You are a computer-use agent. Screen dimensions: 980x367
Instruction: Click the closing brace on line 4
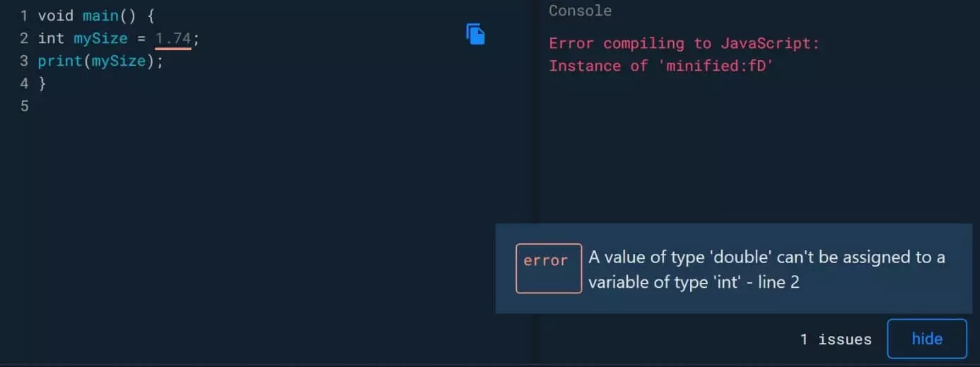tap(42, 83)
